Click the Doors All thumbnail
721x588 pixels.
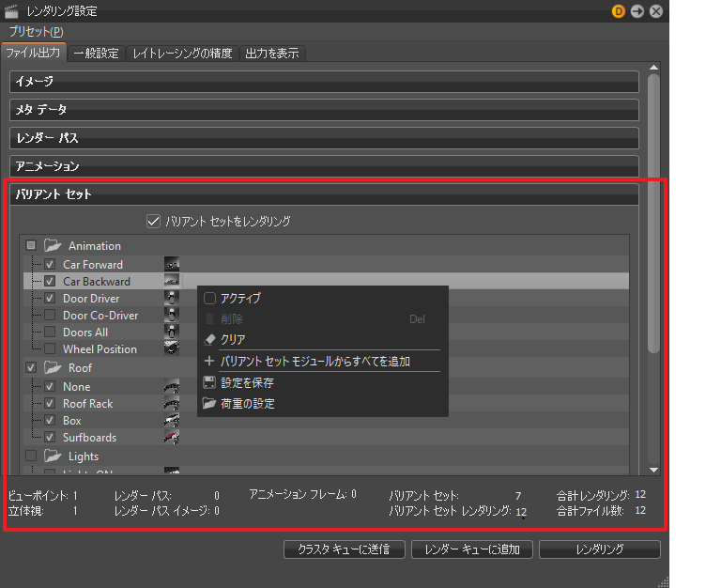(x=172, y=333)
